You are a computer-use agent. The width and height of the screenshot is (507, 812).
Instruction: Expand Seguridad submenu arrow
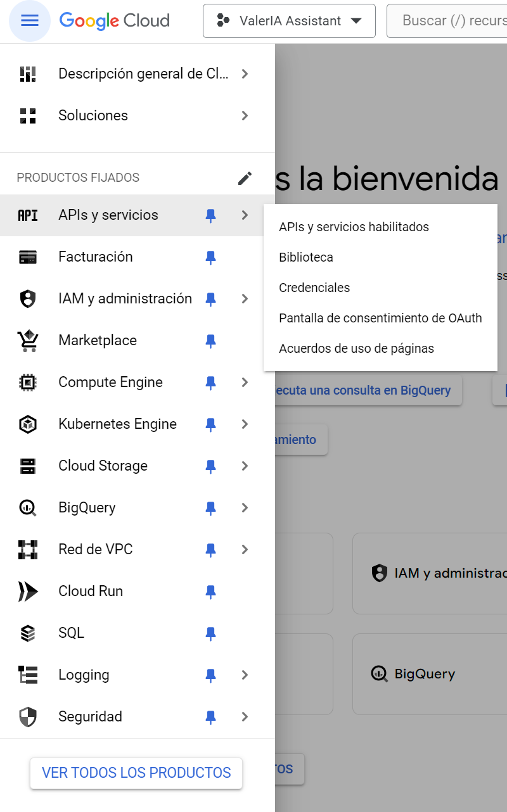click(245, 717)
